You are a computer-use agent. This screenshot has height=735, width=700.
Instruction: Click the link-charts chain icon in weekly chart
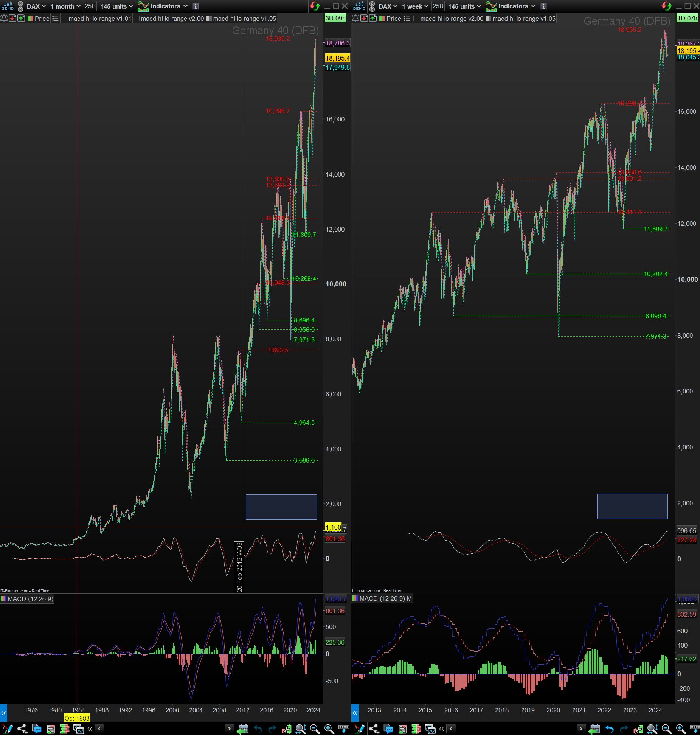[x=372, y=6]
